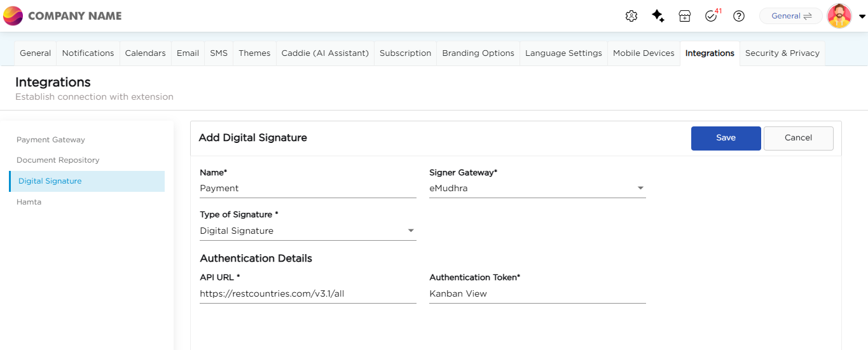Switch to the Security & Privacy tab
The image size is (868, 350).
[782, 53]
